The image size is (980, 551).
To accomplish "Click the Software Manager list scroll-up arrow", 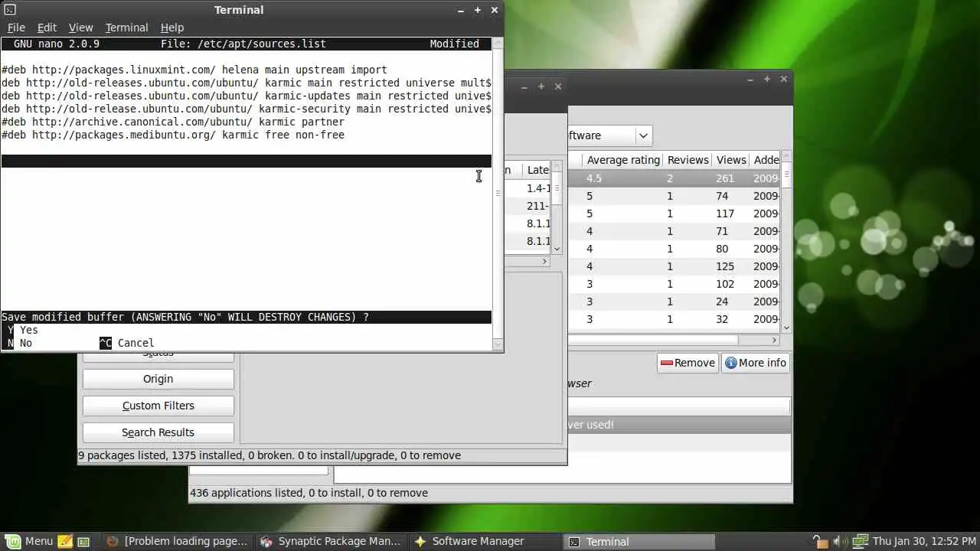I will (x=786, y=156).
